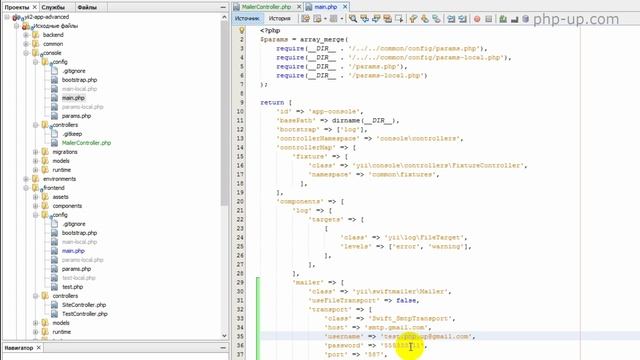The height and width of the screenshot is (360, 640).
Task: Shift the line left with its toolbar icon
Action: pos(451,19)
